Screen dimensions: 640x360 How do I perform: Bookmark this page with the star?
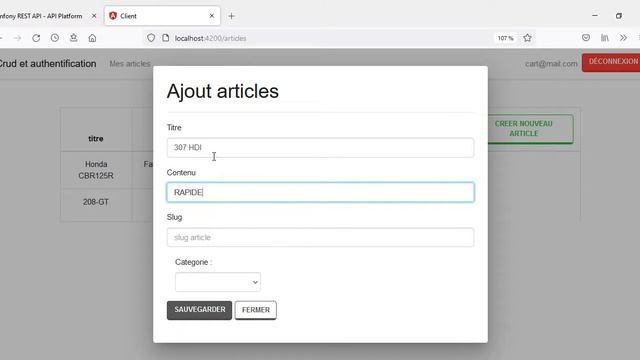click(x=527, y=38)
